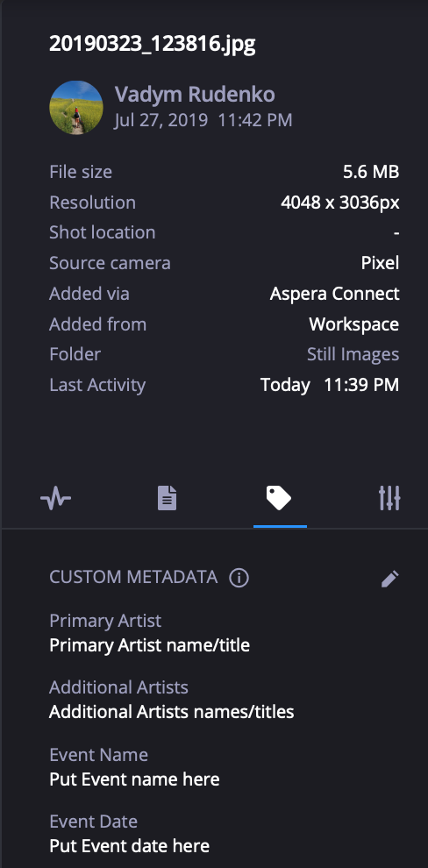Image resolution: width=428 pixels, height=868 pixels.
Task: Open the Still Images folder link
Action: click(x=353, y=354)
